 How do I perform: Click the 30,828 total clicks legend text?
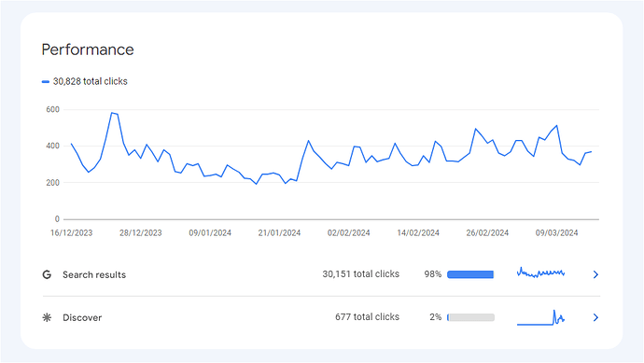coord(90,81)
